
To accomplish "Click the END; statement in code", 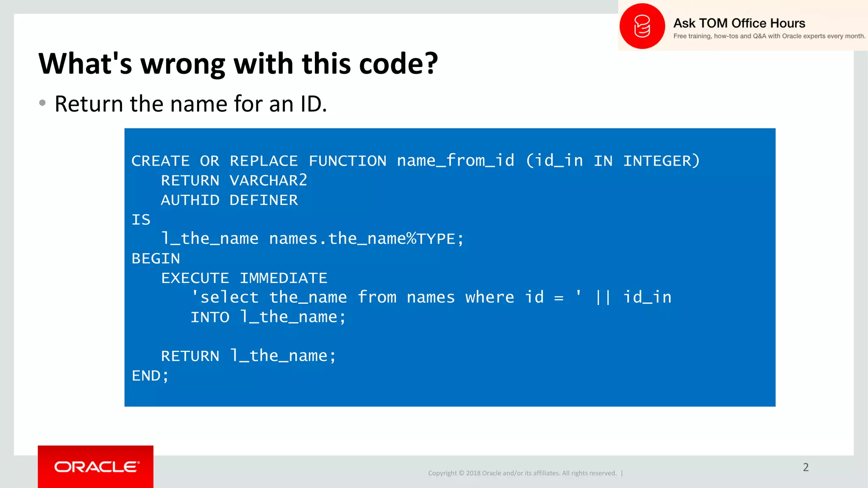I will pyautogui.click(x=150, y=375).
